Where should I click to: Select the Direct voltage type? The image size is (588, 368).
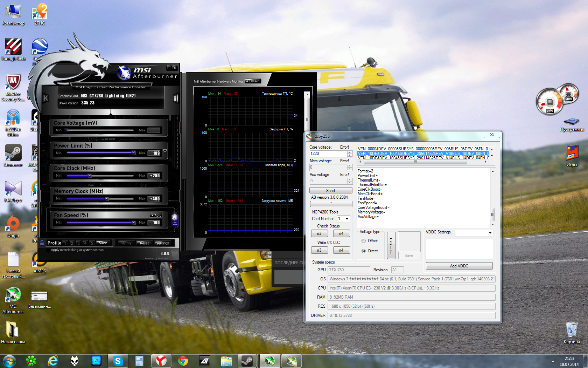click(x=364, y=251)
